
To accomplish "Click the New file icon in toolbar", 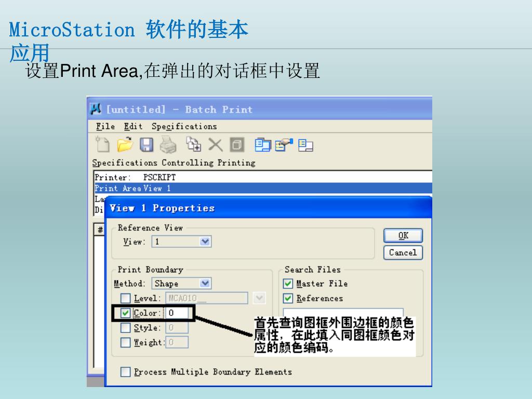I will coord(102,144).
